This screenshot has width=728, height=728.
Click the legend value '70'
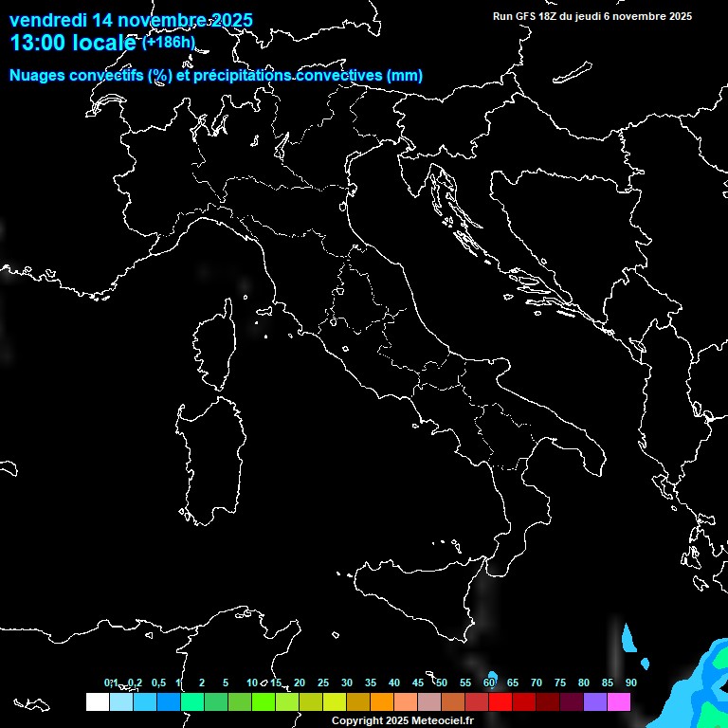tap(537, 682)
